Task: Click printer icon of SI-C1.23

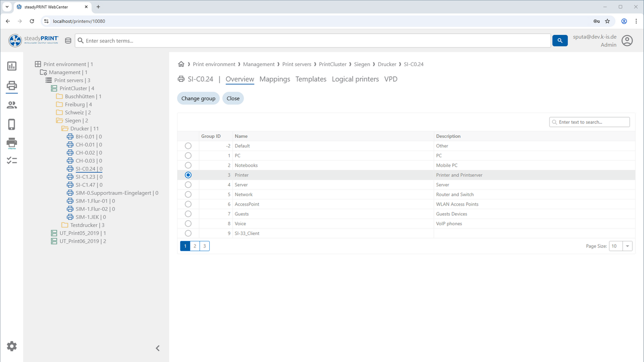Action: (70, 177)
